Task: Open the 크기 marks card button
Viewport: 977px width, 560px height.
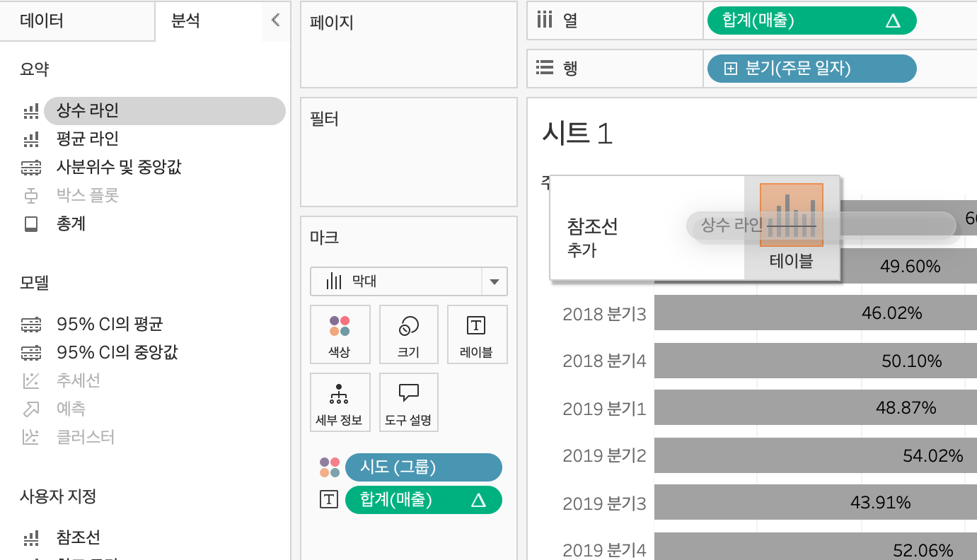Action: tap(409, 334)
